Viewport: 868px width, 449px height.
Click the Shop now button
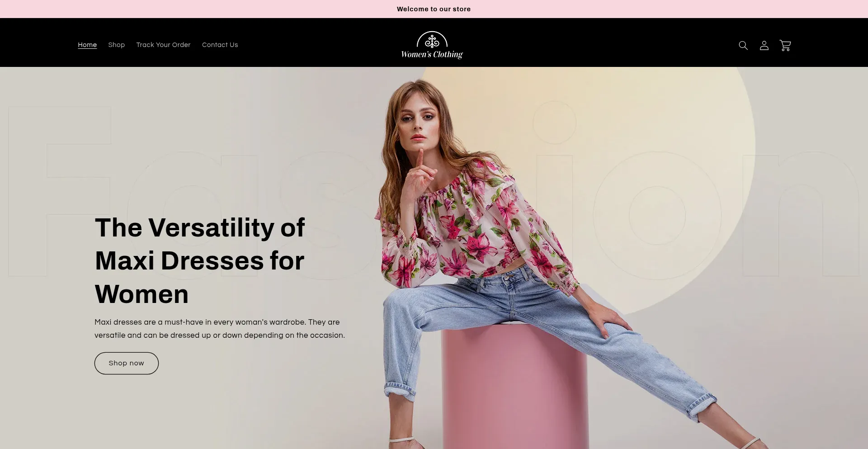127,363
